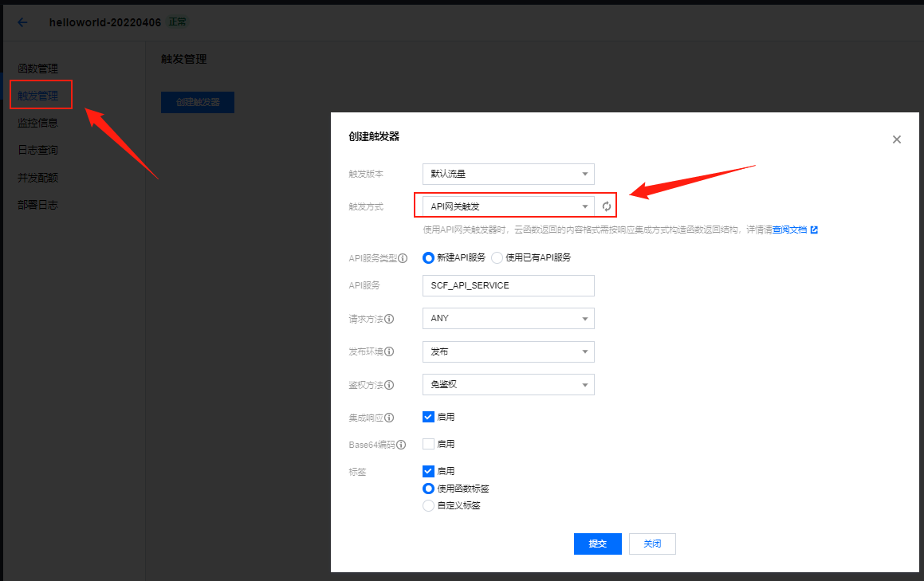The height and width of the screenshot is (581, 924).
Task: Open the 发布环境 dropdown showing 发布
Action: [508, 351]
